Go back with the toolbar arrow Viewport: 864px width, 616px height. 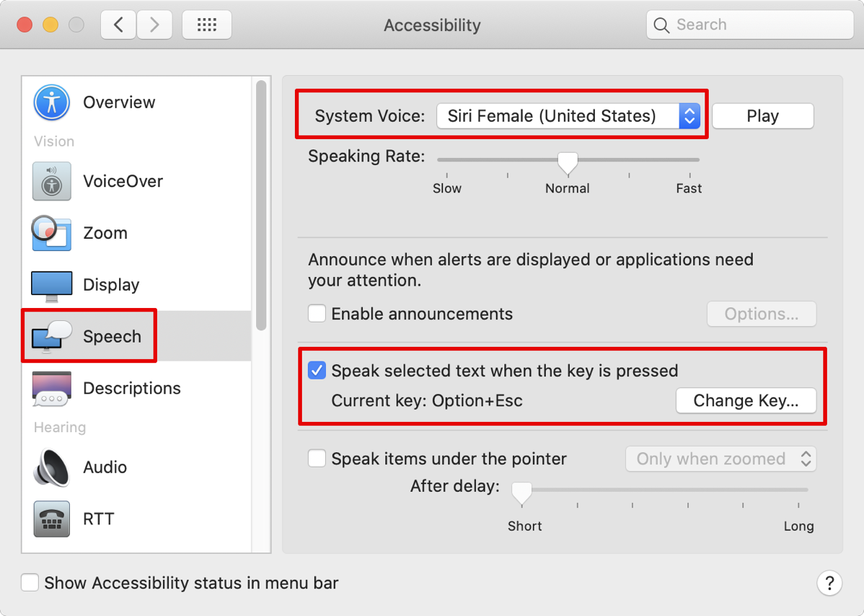click(x=118, y=25)
